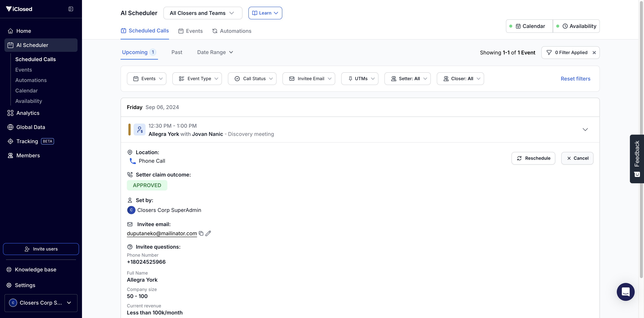
Task: Open the chat support bubble
Action: pyautogui.click(x=626, y=292)
